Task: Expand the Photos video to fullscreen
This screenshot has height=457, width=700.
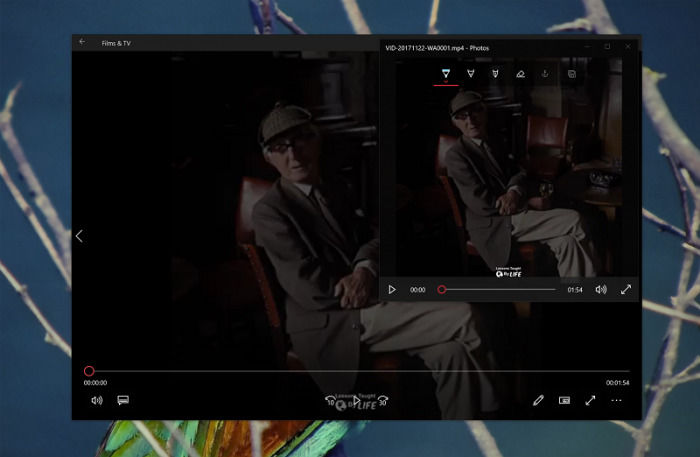Action: tap(626, 289)
